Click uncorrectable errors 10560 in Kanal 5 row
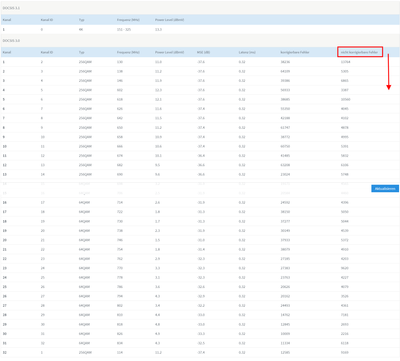 coord(345,99)
